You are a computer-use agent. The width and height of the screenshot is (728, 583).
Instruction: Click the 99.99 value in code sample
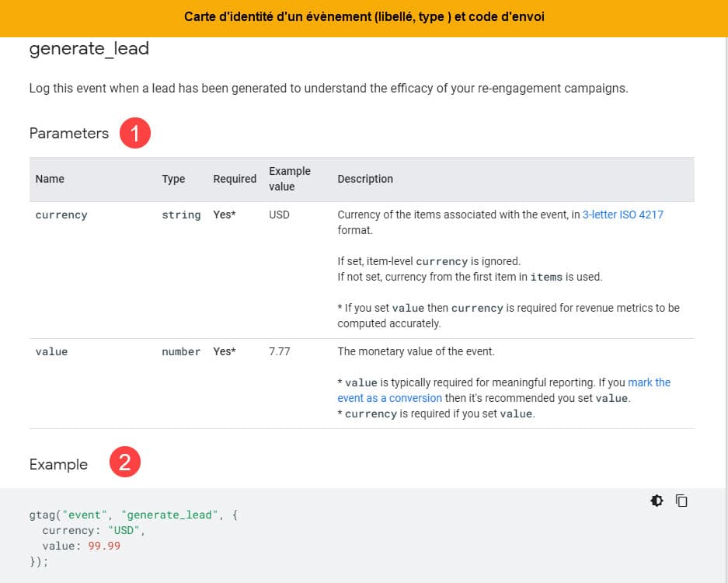(x=104, y=546)
